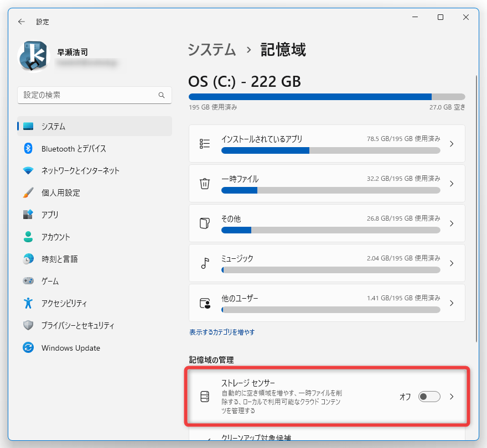Expand chevron on インストールされているアプリ row
This screenshot has height=448, width=487.
click(x=452, y=144)
